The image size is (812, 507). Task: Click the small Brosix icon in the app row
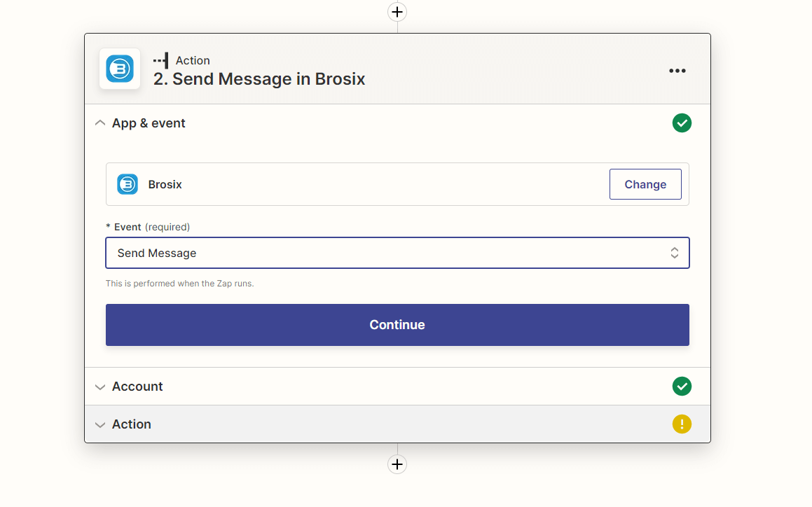point(128,184)
